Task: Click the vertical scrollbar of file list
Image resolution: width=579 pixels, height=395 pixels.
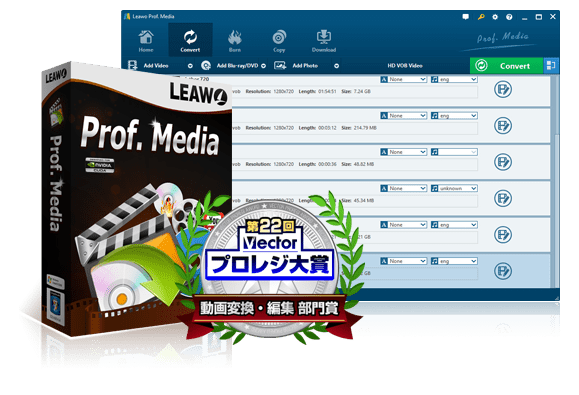Action: pos(555,181)
